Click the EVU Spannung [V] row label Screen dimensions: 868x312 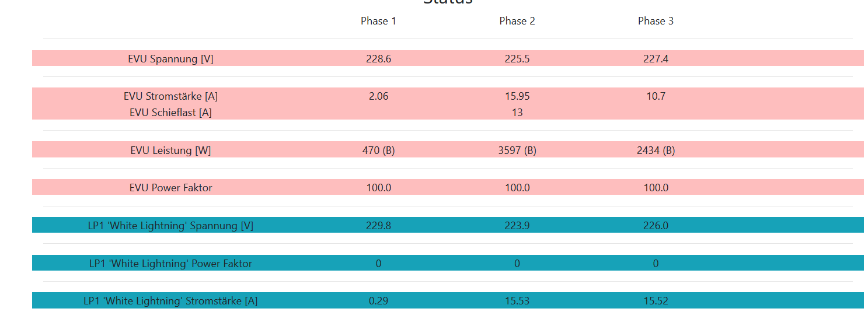click(170, 59)
